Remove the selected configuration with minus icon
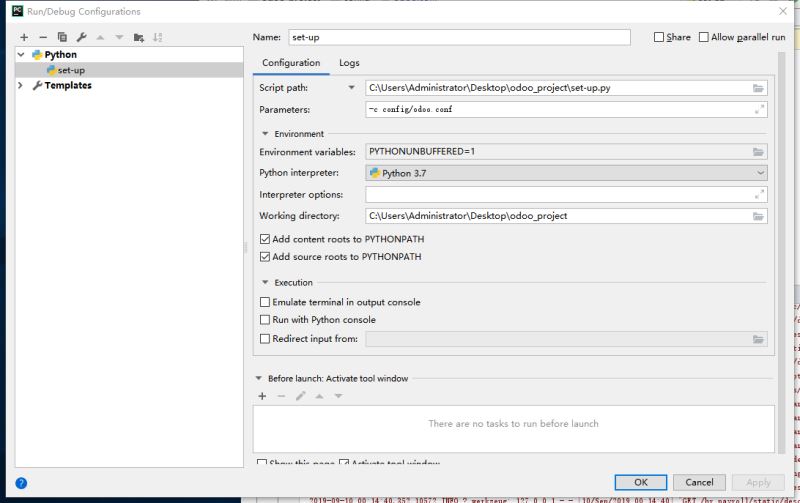Screen dimensions: 800x503 point(43,37)
